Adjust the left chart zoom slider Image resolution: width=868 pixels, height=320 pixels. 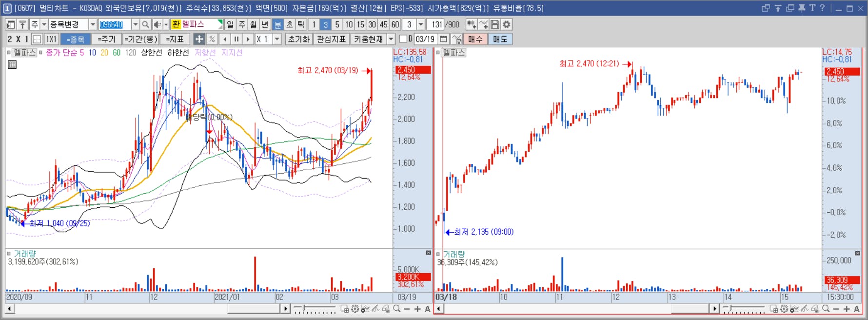click(315, 309)
